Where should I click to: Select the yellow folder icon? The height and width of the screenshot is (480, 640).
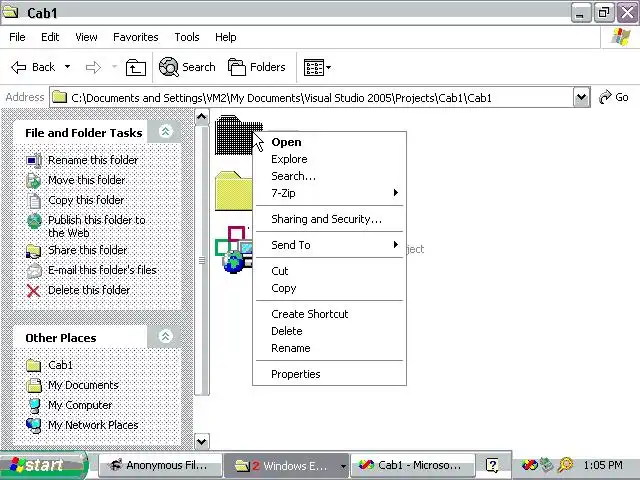[x=233, y=191]
